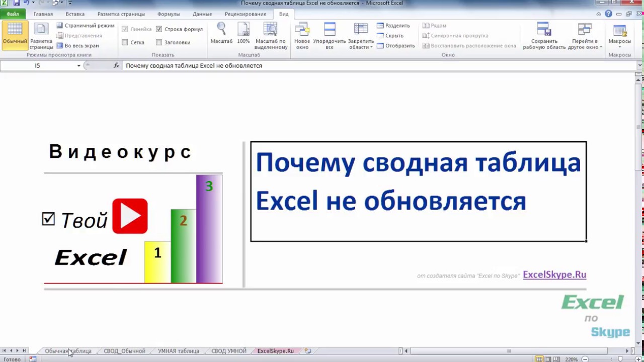The width and height of the screenshot is (644, 362).
Task: Open the Файл tab
Action: coord(13,14)
